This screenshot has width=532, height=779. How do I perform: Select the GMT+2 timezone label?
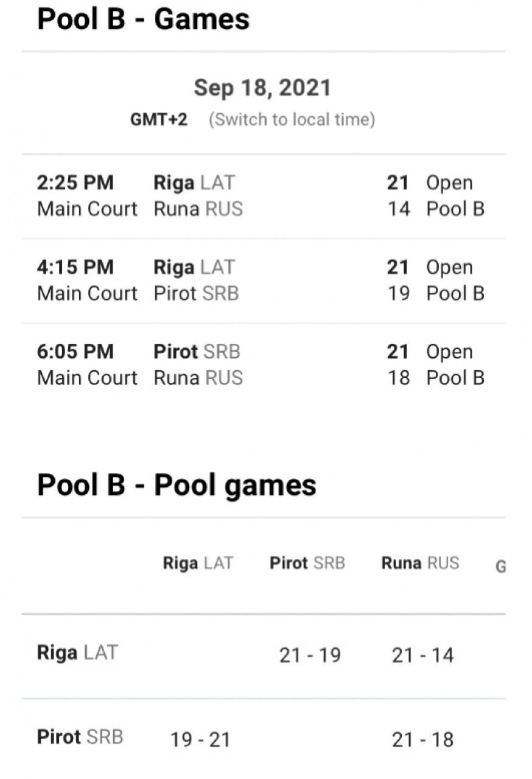tap(159, 119)
